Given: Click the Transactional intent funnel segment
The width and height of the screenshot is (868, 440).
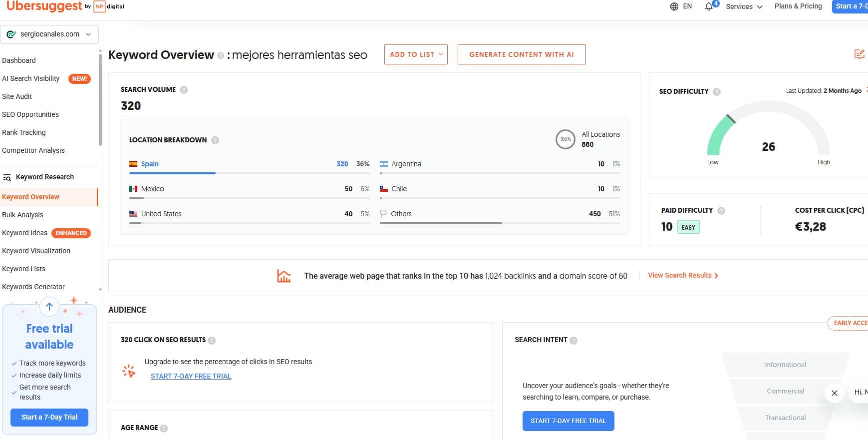Looking at the screenshot, I should pos(785,418).
